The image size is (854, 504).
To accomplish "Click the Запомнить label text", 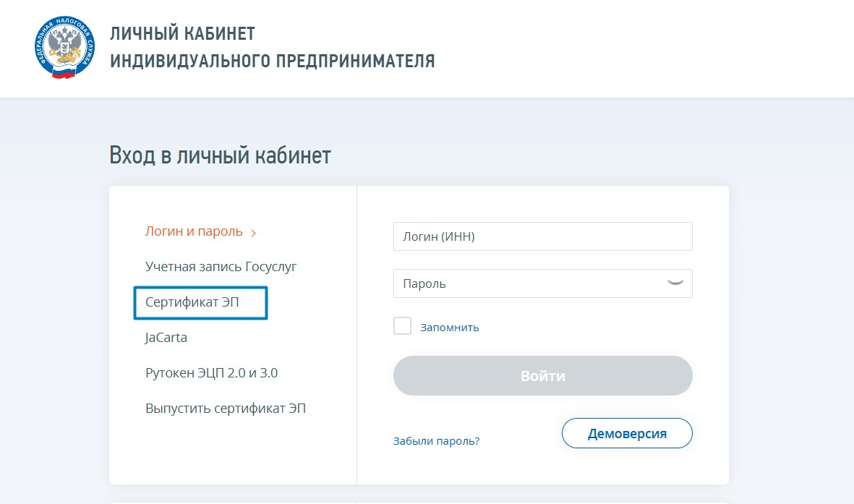I will tap(450, 328).
